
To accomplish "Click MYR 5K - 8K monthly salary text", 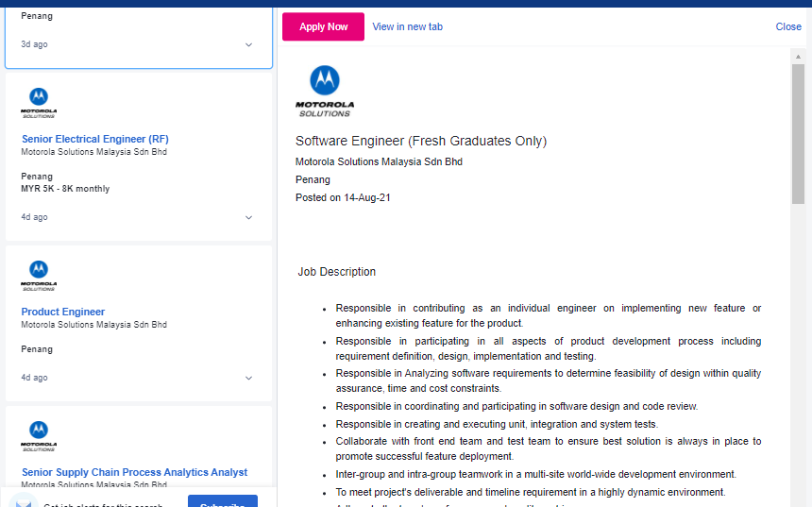I will tap(65, 189).
